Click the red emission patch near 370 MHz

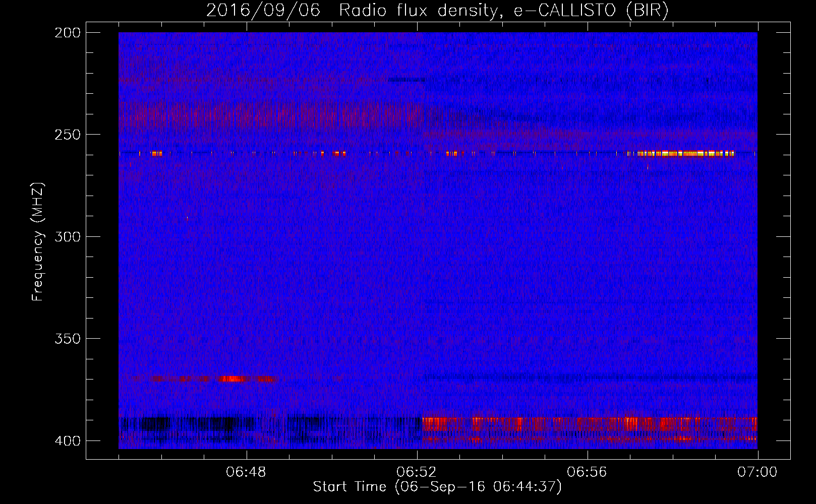coord(232,379)
